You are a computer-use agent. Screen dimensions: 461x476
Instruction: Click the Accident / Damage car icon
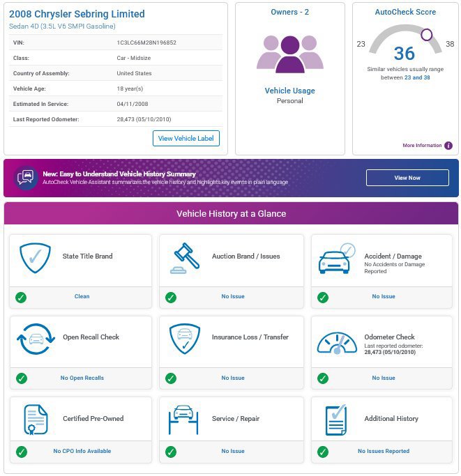(336, 259)
